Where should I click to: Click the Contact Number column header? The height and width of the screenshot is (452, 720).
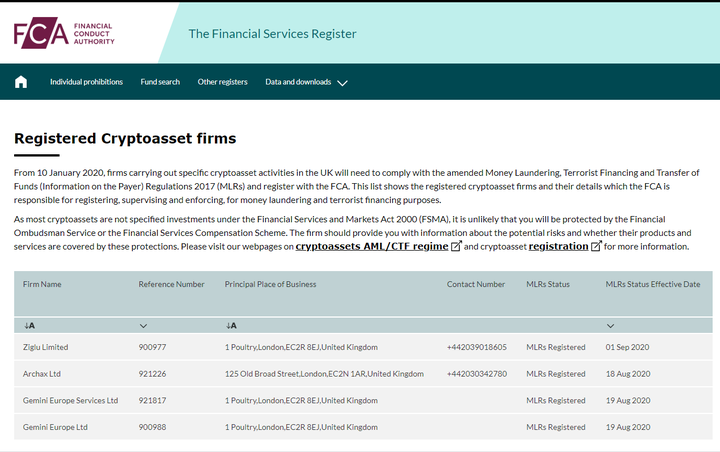[x=475, y=284]
